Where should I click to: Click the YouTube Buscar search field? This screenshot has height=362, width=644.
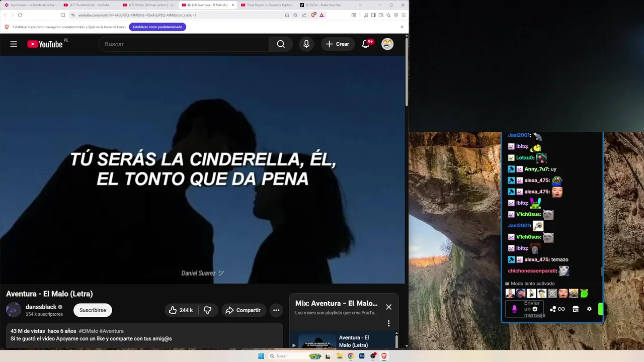click(x=184, y=44)
